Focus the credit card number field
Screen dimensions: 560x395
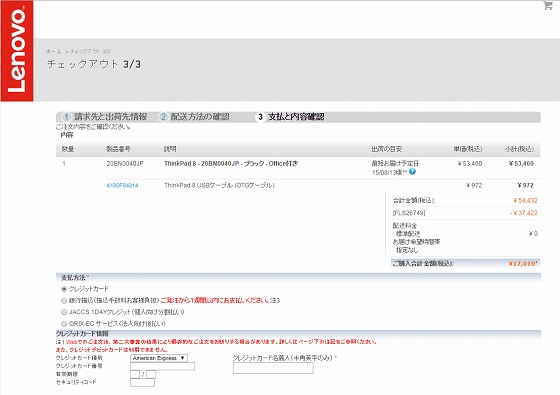point(162,366)
